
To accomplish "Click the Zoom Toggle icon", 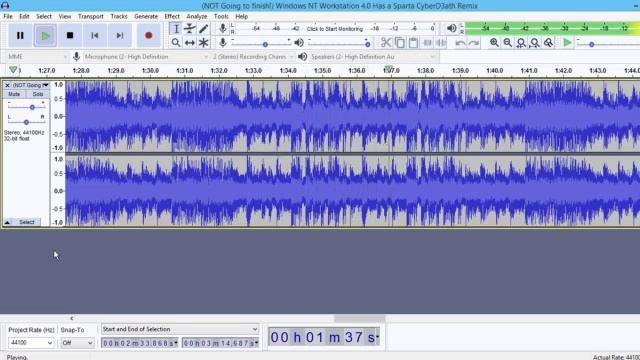I will point(548,42).
